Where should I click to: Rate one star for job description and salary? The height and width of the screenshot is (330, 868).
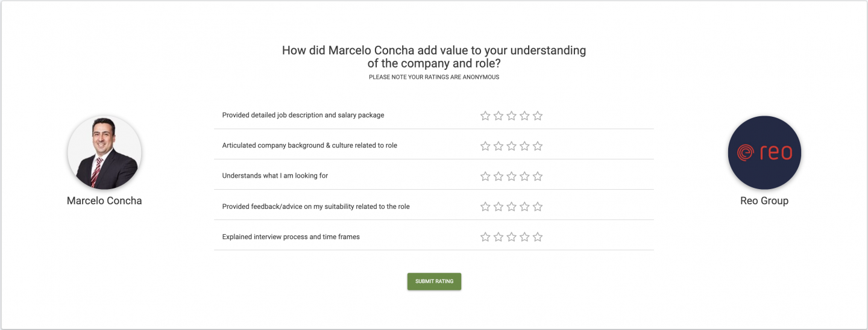pos(485,116)
